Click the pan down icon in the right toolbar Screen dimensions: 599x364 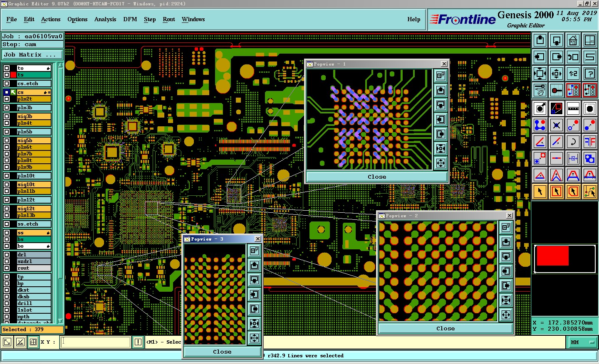557,40
